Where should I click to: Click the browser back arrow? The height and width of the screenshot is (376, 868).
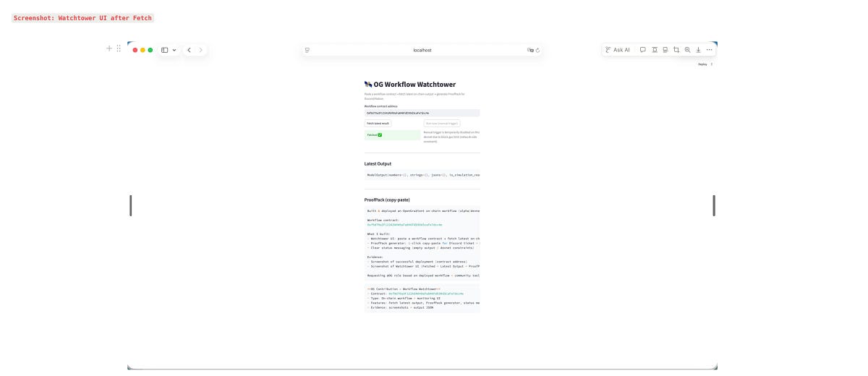pyautogui.click(x=189, y=50)
